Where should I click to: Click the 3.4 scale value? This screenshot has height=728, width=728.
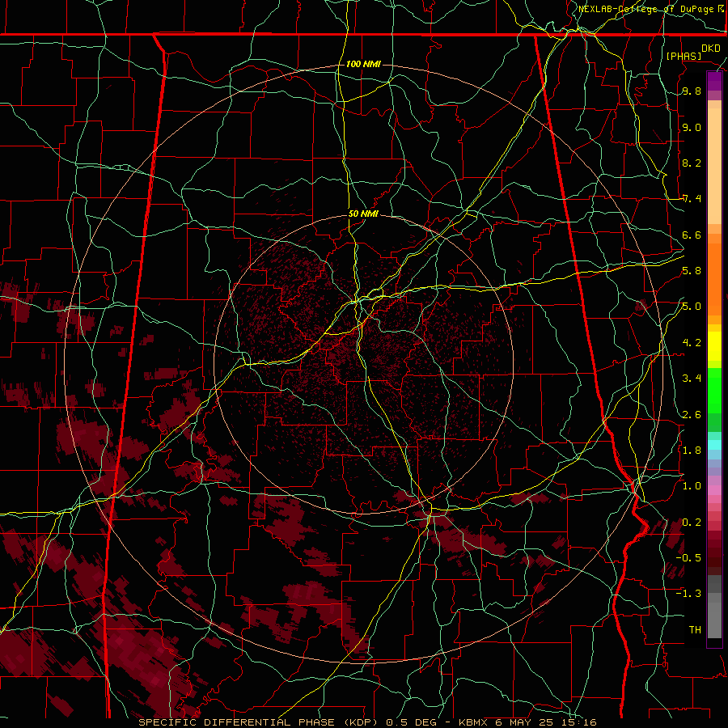click(692, 379)
